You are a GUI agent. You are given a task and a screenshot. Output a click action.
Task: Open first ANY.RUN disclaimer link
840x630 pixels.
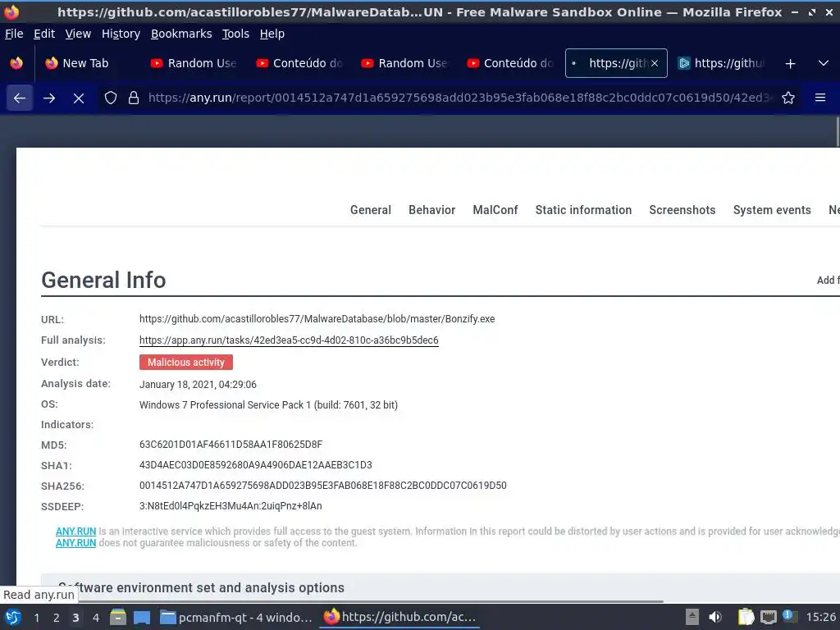click(x=76, y=532)
